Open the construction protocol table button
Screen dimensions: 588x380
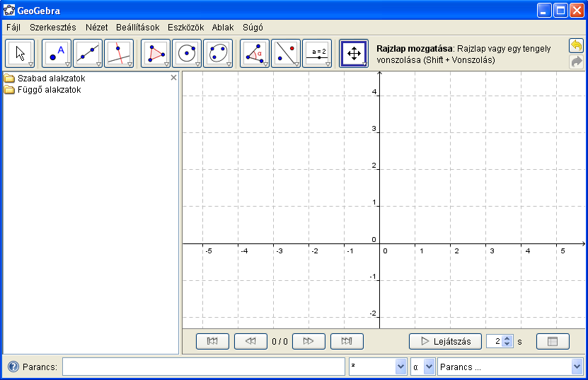[x=553, y=341]
